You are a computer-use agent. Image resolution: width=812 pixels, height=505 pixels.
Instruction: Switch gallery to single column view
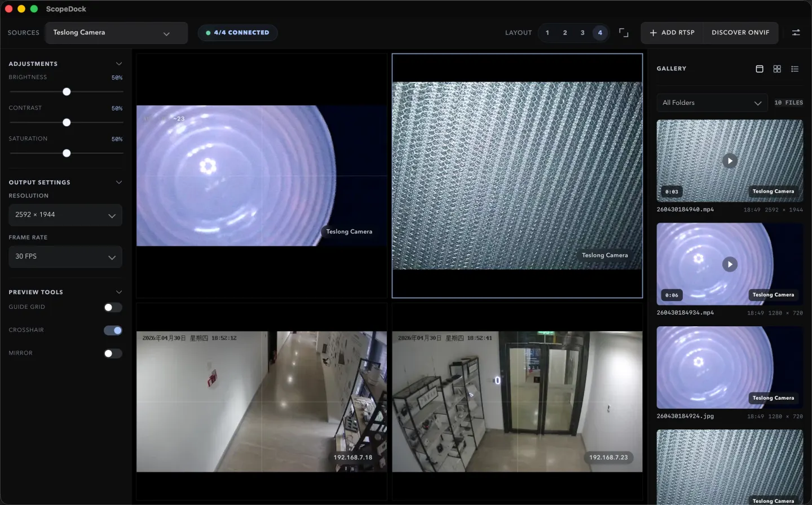(760, 69)
